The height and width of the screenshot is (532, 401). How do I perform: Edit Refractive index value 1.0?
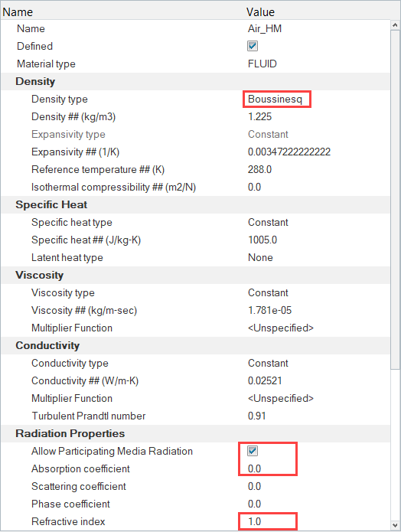254,521
